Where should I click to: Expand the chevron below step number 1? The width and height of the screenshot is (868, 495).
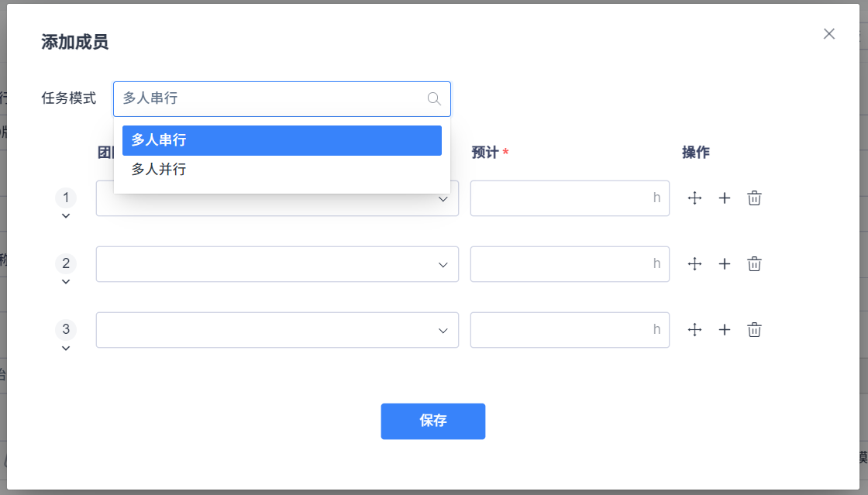(66, 216)
